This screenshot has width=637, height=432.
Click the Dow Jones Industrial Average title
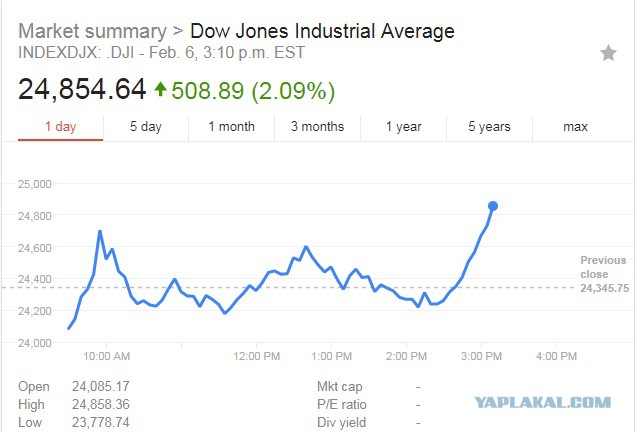pos(322,31)
